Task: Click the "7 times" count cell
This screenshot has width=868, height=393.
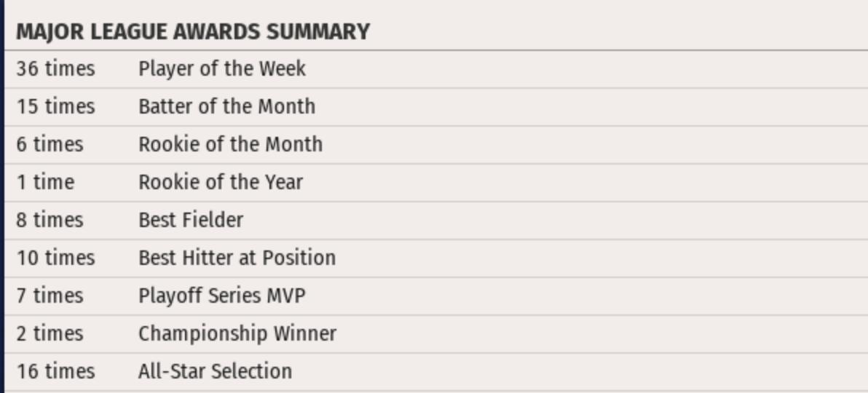Action: [50, 295]
